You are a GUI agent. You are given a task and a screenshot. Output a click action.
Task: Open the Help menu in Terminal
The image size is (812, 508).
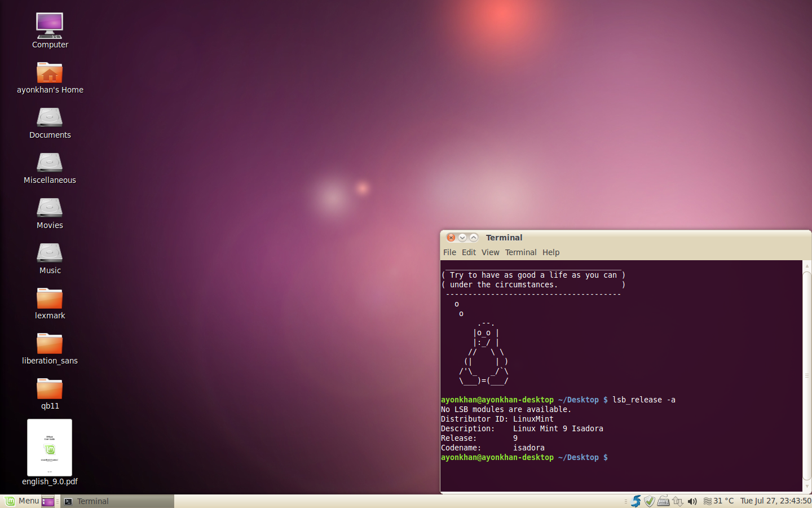(551, 252)
